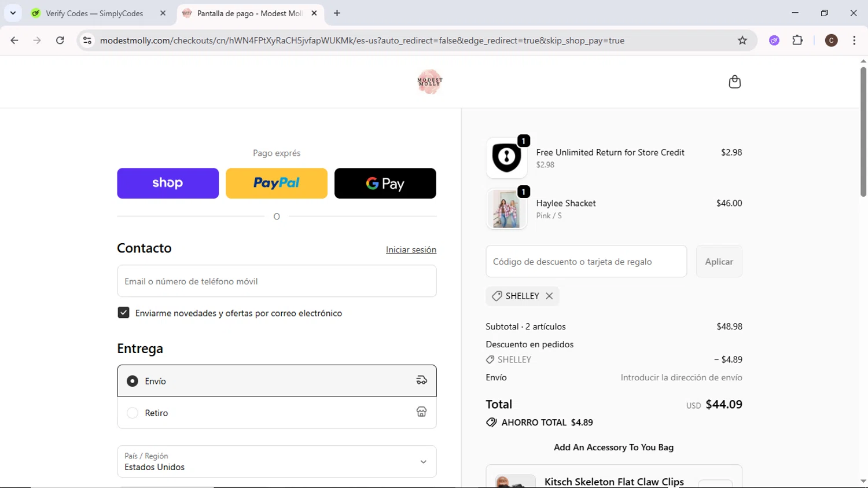868x488 pixels.
Task: Click the Haylee Shacket product name
Action: (566, 203)
